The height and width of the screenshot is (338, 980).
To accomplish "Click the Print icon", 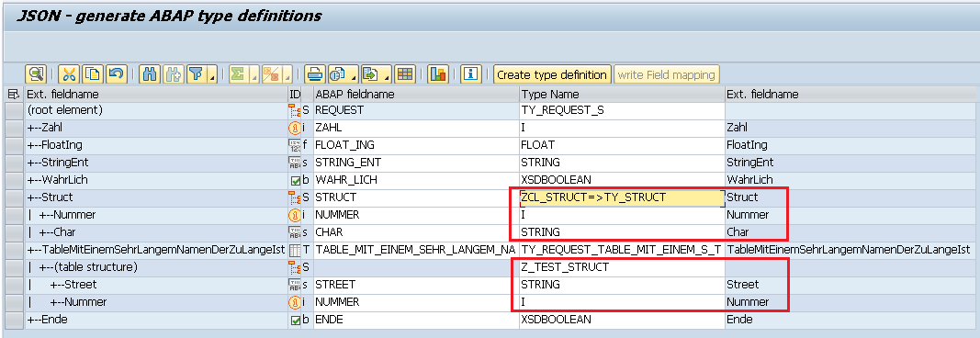I will tap(315, 74).
